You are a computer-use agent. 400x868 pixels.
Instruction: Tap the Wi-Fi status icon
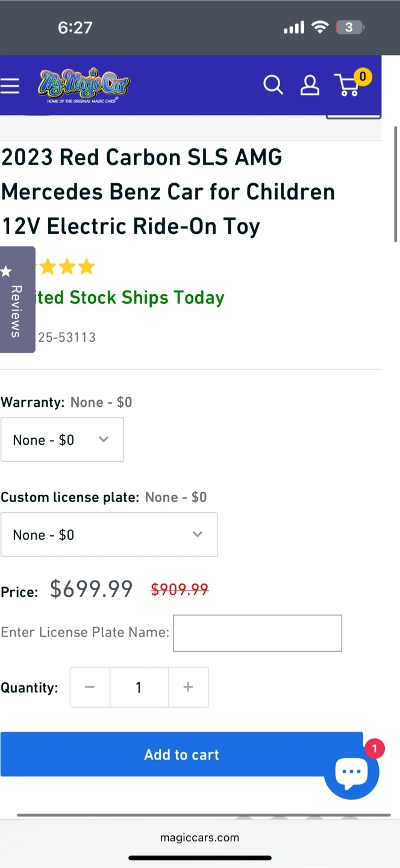[320, 27]
